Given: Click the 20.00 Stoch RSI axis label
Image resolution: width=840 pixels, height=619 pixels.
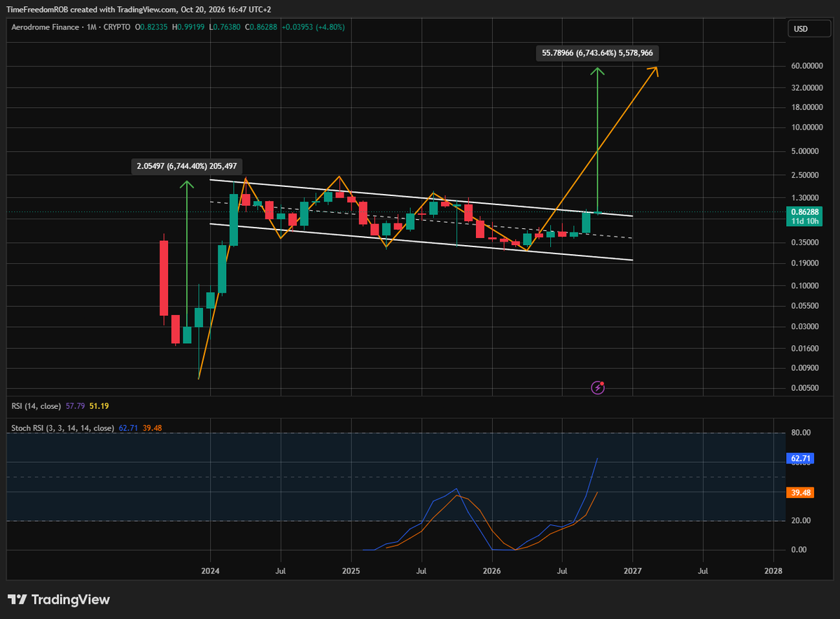Looking at the screenshot, I should [800, 520].
